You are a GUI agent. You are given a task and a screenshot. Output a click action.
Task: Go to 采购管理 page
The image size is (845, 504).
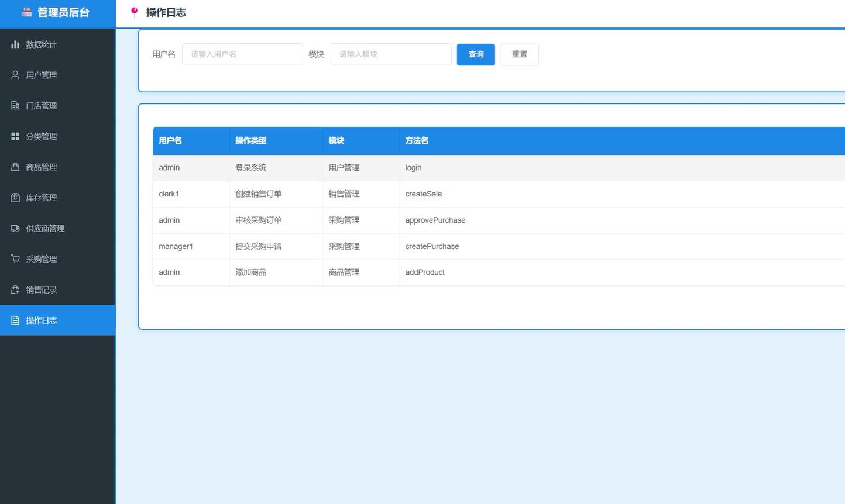[57, 259]
